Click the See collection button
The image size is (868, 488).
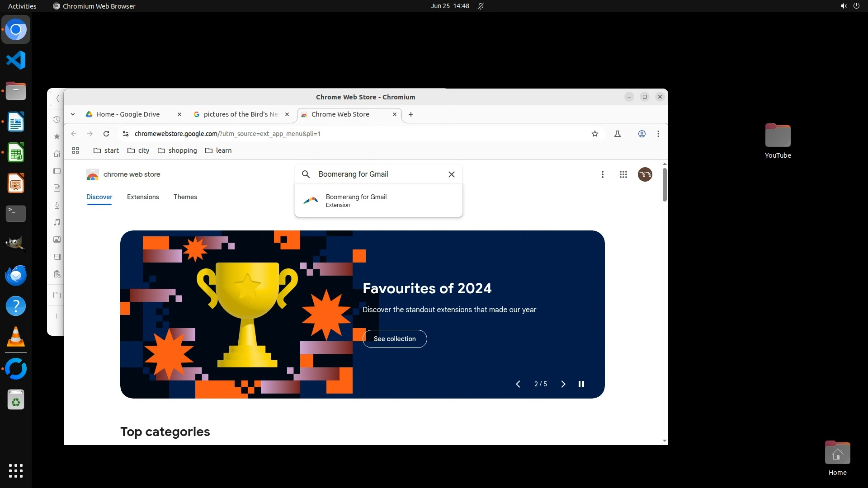(394, 339)
